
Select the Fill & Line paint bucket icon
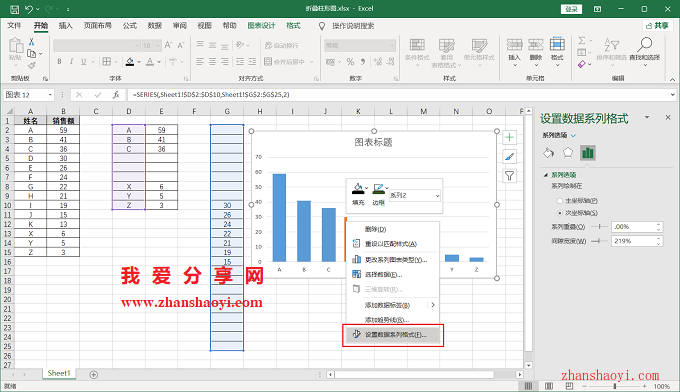pos(549,153)
